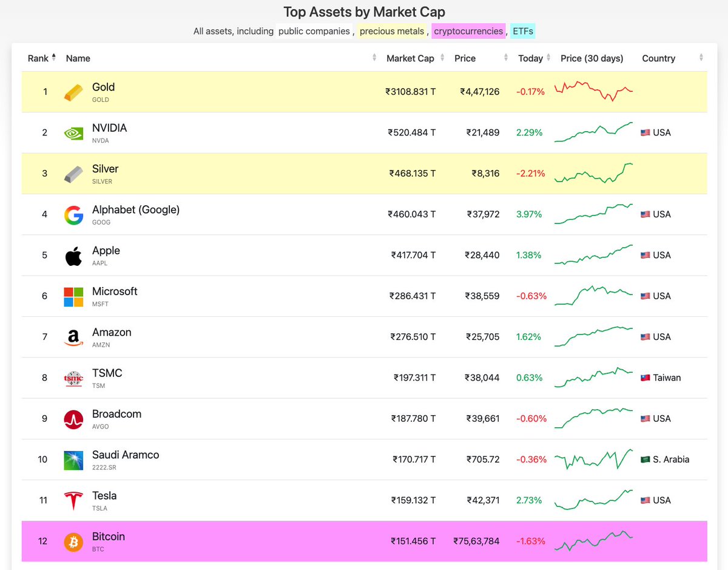This screenshot has width=728, height=570.
Task: Click Tesla's 30-day price chart
Action: pyautogui.click(x=593, y=500)
